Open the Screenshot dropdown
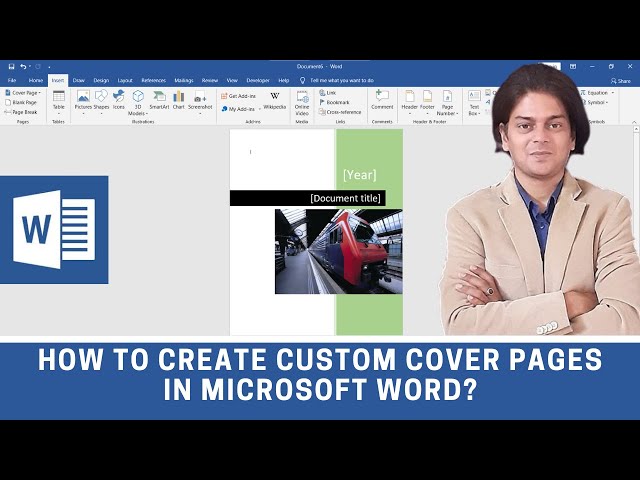The height and width of the screenshot is (480, 640). point(200,102)
